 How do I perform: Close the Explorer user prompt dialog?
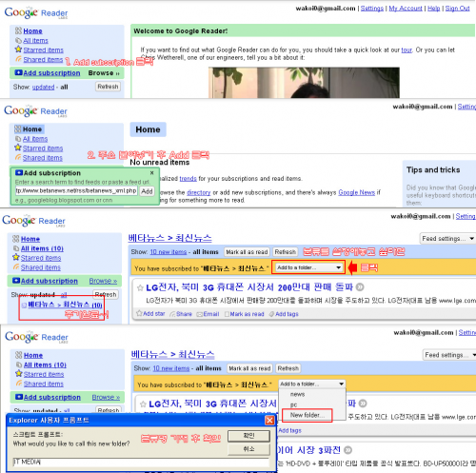click(x=269, y=421)
